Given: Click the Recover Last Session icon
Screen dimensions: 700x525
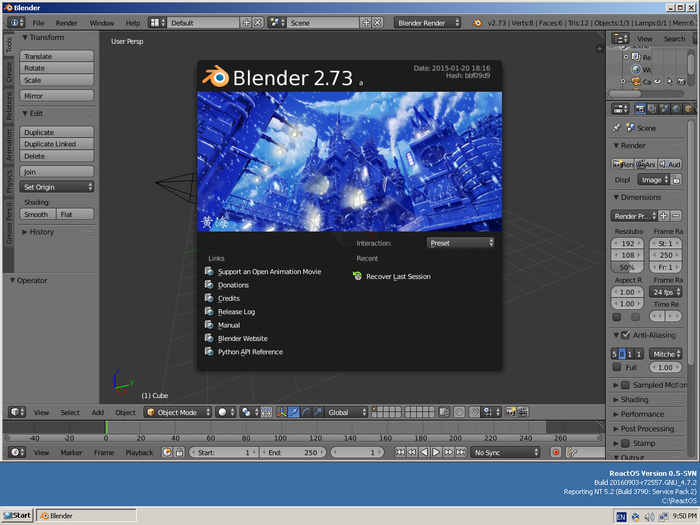Looking at the screenshot, I should pos(358,277).
